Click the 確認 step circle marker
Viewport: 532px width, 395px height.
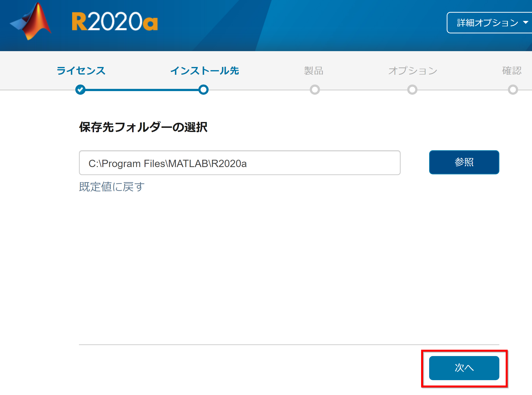tap(513, 90)
